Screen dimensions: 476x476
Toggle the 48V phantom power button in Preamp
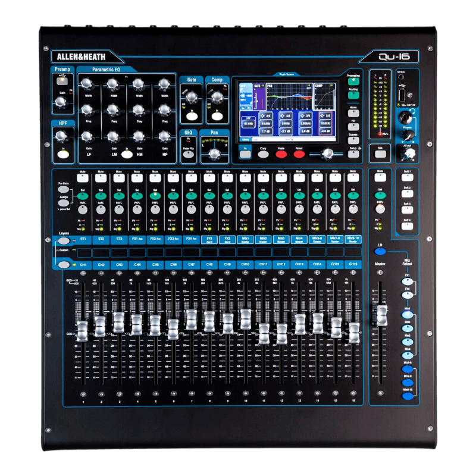click(62, 81)
